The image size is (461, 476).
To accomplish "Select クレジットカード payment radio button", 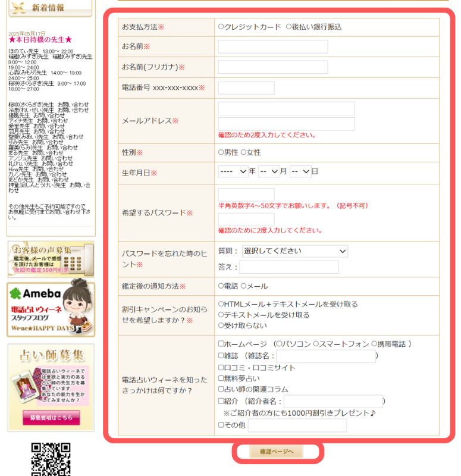I will 221,27.
